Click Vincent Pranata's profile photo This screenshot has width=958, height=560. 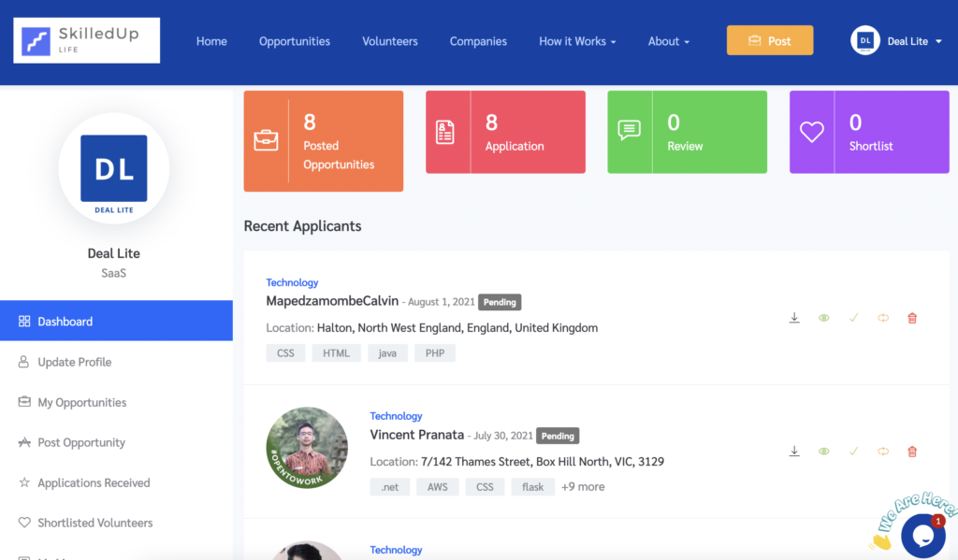pos(308,448)
